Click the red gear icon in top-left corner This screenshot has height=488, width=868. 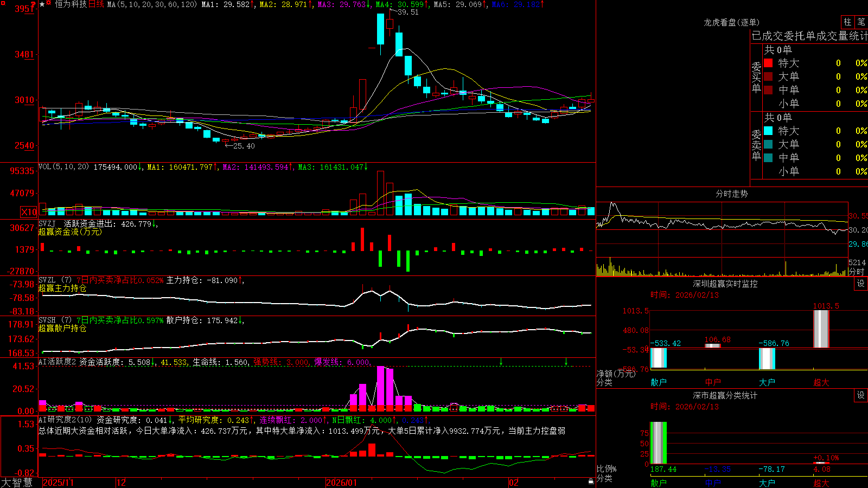point(3,3)
